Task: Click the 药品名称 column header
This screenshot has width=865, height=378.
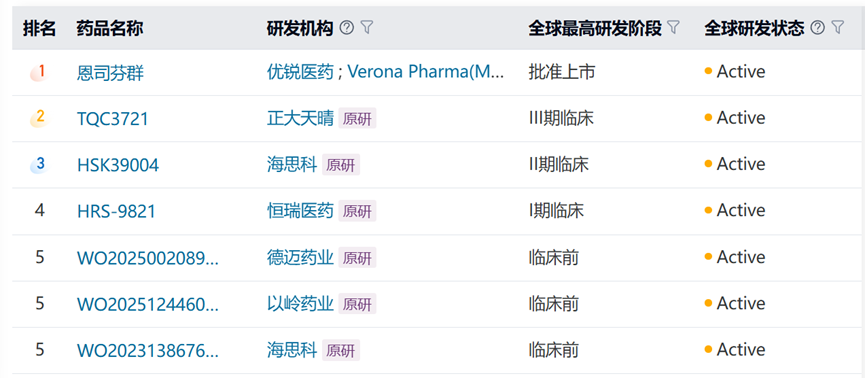Action: (x=110, y=28)
